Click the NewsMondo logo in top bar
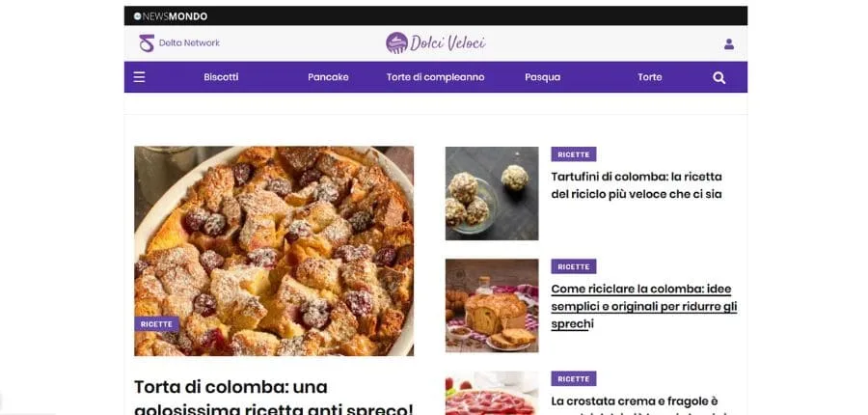This screenshot has width=868, height=415. click(171, 16)
